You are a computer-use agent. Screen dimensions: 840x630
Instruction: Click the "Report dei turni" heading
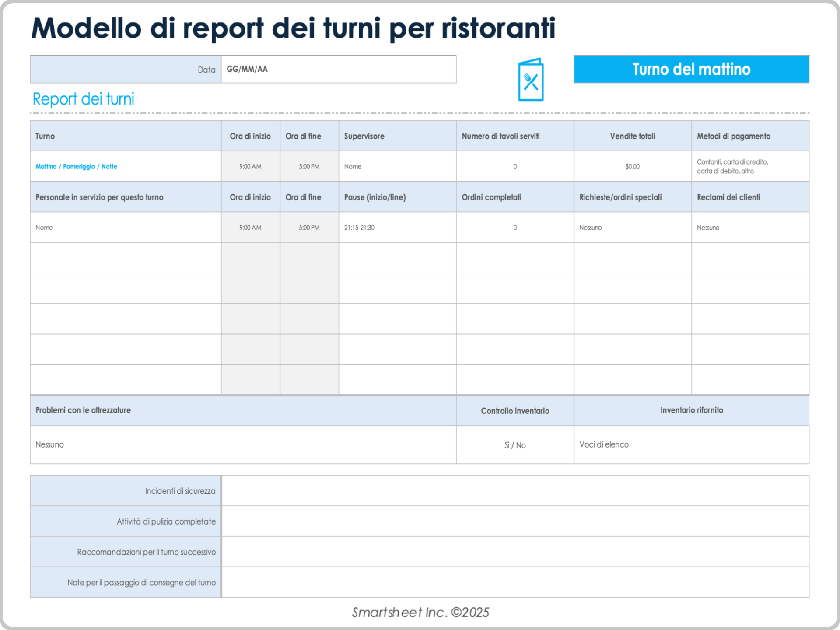click(83, 99)
